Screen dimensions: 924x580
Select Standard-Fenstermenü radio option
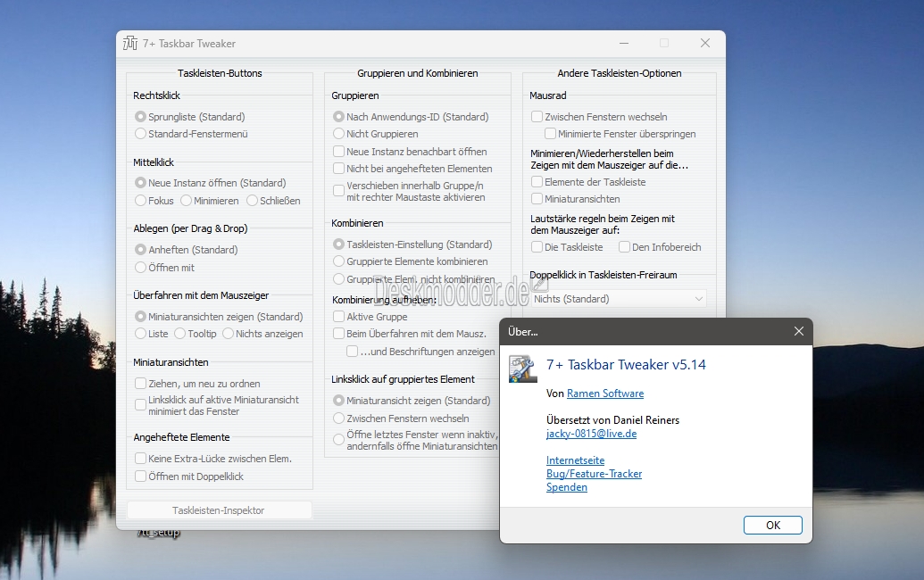pyautogui.click(x=140, y=134)
